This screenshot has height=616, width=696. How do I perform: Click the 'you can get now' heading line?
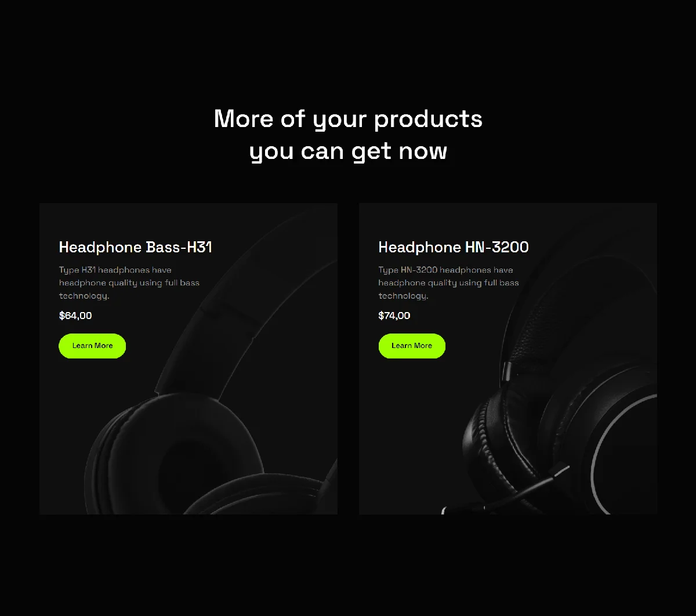(348, 151)
